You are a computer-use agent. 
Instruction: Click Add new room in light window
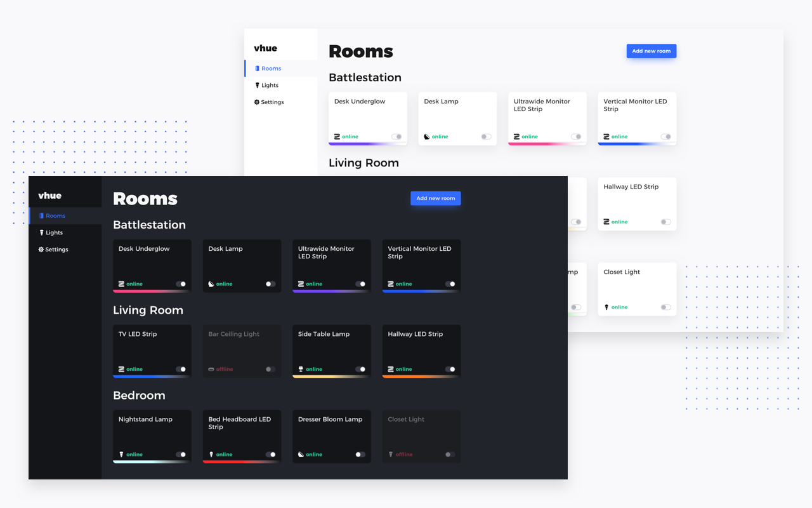[652, 51]
